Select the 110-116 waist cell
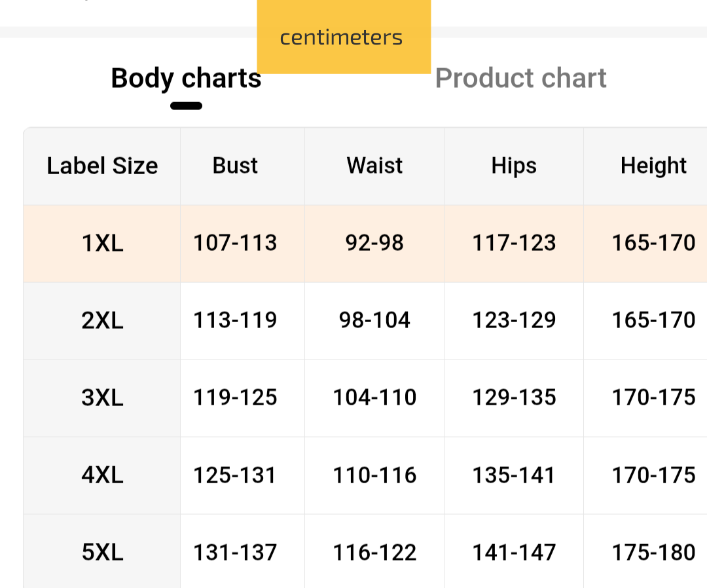707x588 pixels. (374, 475)
